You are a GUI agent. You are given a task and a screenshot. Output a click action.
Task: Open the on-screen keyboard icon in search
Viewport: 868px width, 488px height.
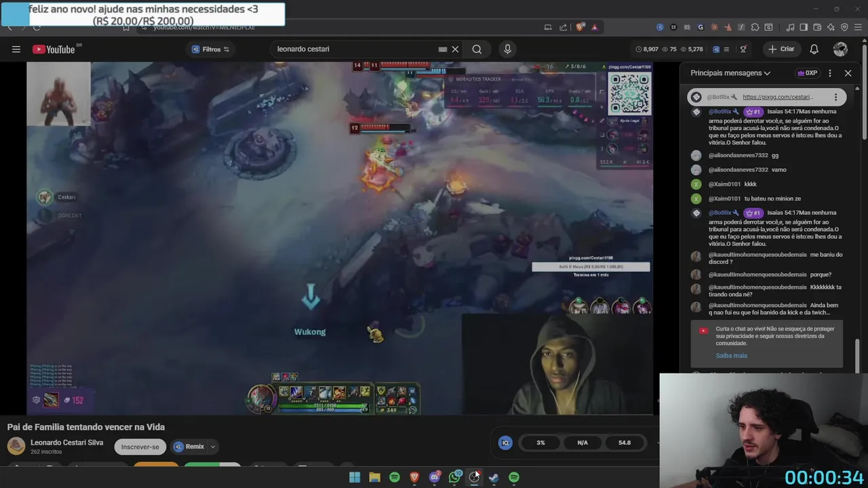coord(443,49)
